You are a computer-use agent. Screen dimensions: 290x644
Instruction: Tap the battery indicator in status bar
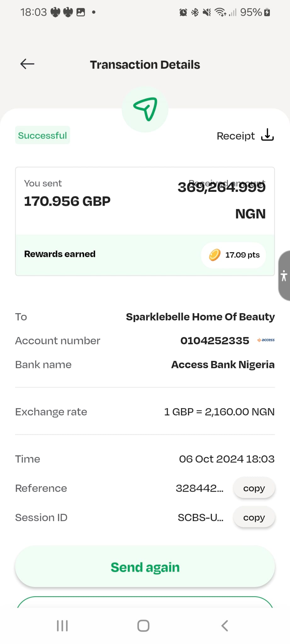click(267, 12)
